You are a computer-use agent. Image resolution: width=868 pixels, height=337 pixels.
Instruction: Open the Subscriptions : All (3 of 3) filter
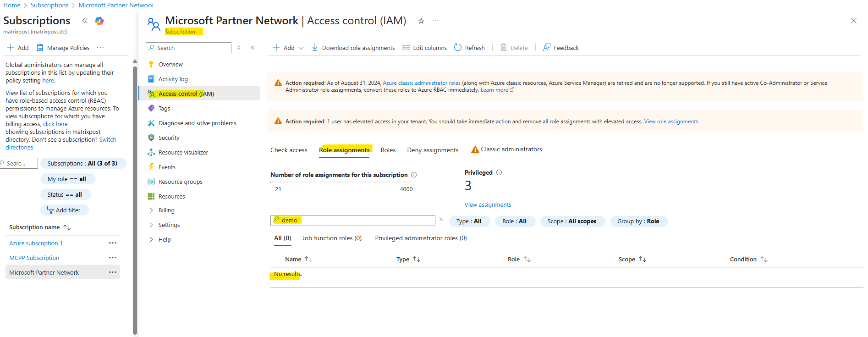click(83, 163)
